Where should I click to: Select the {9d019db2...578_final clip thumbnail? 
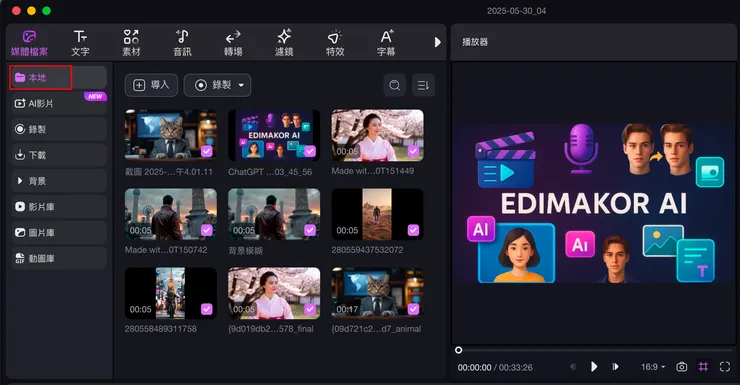[274, 293]
